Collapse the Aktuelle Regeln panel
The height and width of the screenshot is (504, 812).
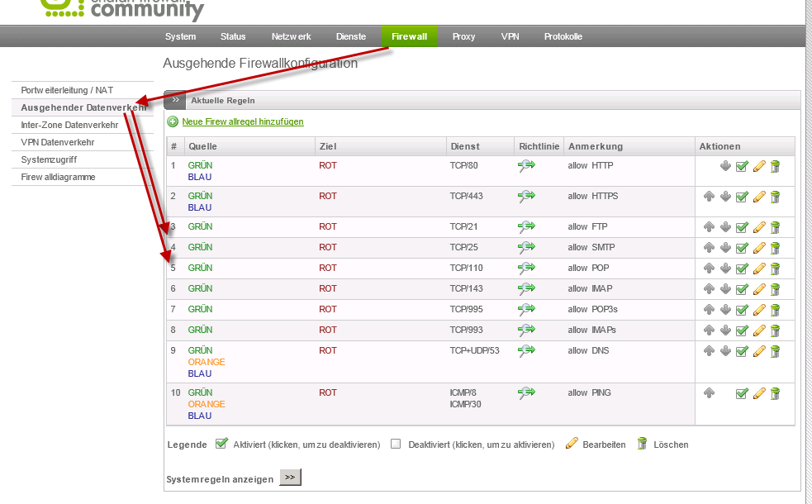(x=175, y=100)
